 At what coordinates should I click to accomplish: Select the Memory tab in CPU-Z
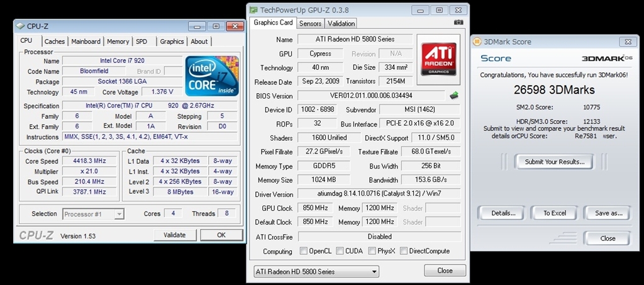pyautogui.click(x=118, y=42)
